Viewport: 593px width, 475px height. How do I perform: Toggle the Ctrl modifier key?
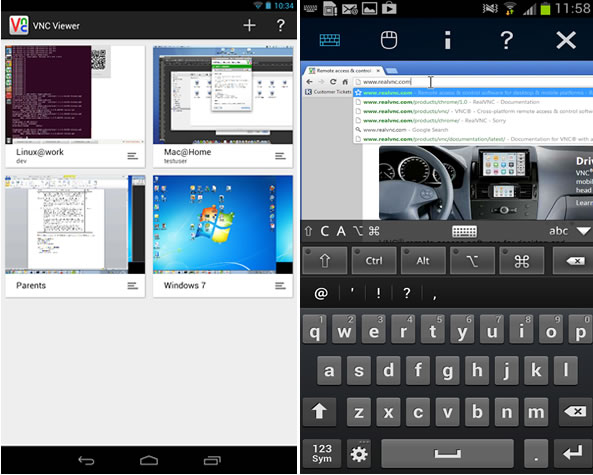pyautogui.click(x=374, y=261)
